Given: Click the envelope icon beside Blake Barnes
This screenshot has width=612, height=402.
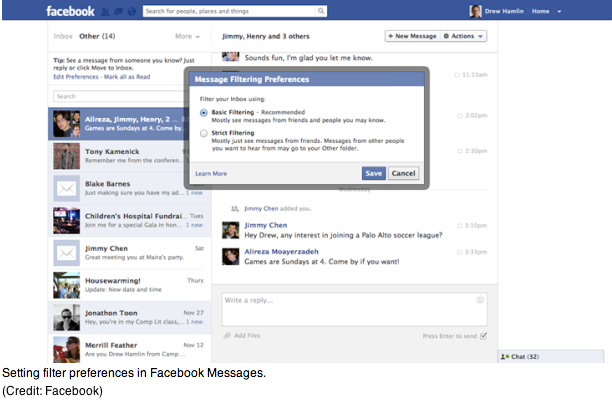Looking at the screenshot, I should click(66, 189).
